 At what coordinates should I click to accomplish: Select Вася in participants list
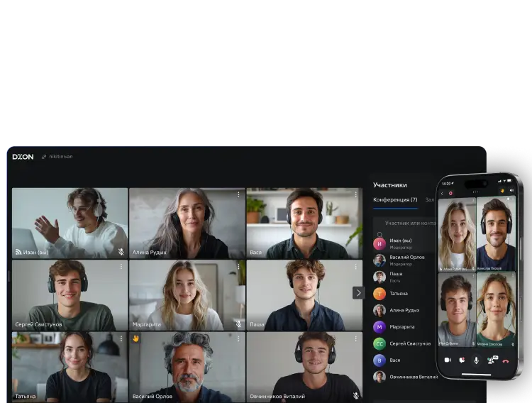point(404,360)
